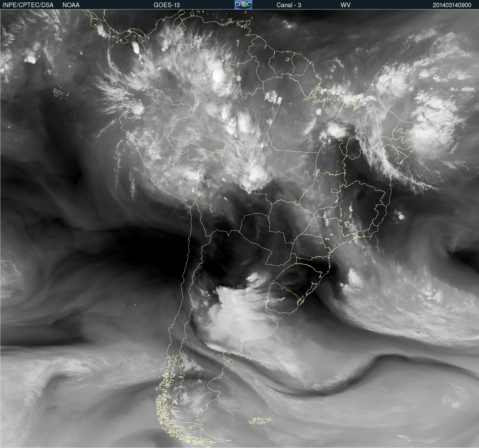Screen dimensions: 479x448
Task: Select the NOAA label in header
Action: 71,5
